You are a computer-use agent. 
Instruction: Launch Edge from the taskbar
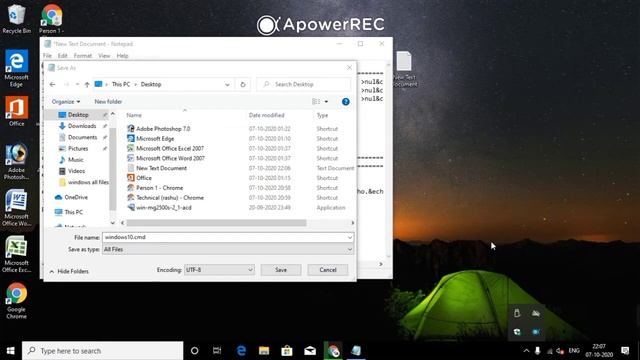[x=241, y=351]
